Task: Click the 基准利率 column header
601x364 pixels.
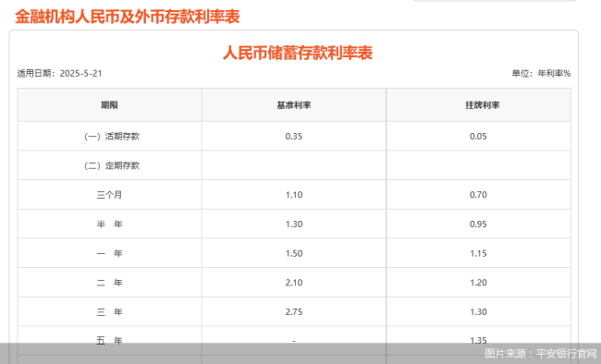Action: pos(294,105)
